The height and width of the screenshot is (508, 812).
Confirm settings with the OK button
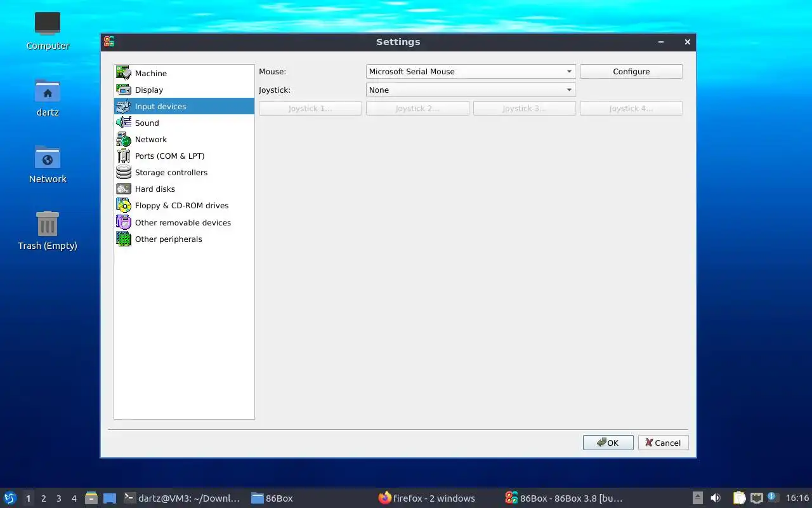[x=608, y=443]
